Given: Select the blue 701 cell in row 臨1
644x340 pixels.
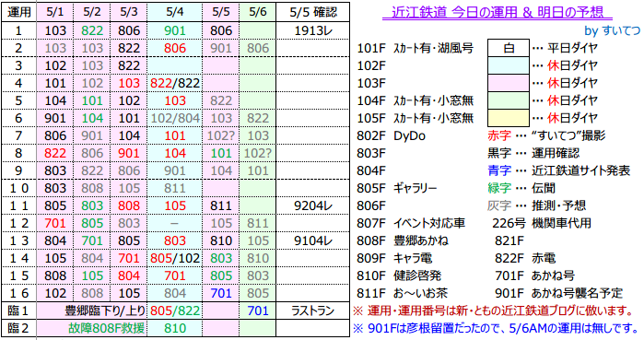Looking at the screenshot, I should click(x=258, y=311).
